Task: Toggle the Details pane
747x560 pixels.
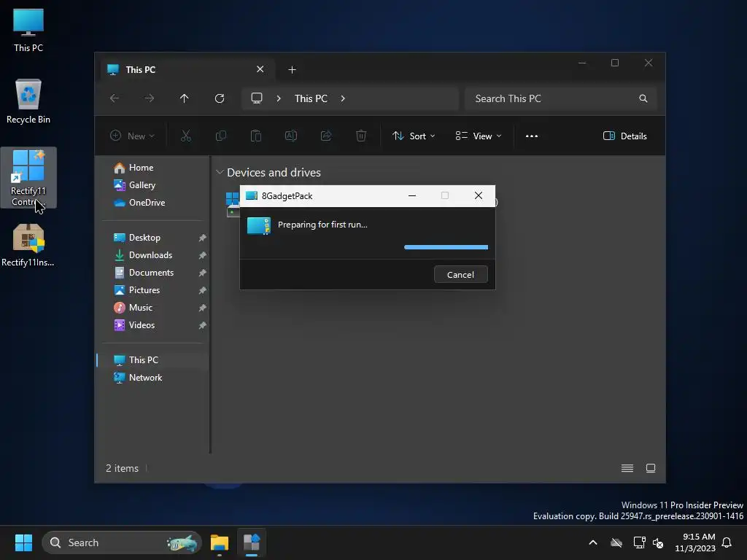Action: [625, 136]
